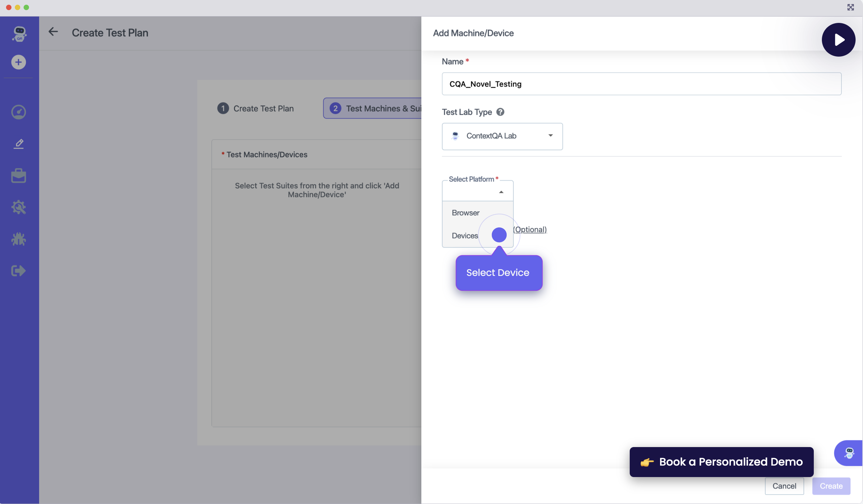The height and width of the screenshot is (504, 863).
Task: Open the bug icon in the sidebar
Action: coord(19,239)
